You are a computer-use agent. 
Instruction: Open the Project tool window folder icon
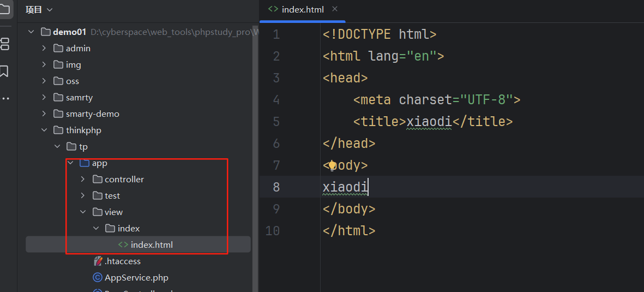(x=4, y=9)
